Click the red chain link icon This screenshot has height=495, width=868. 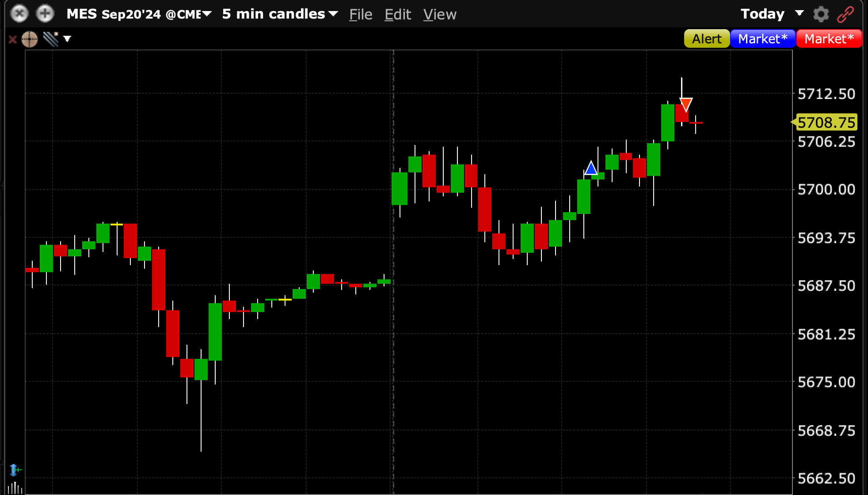(845, 14)
